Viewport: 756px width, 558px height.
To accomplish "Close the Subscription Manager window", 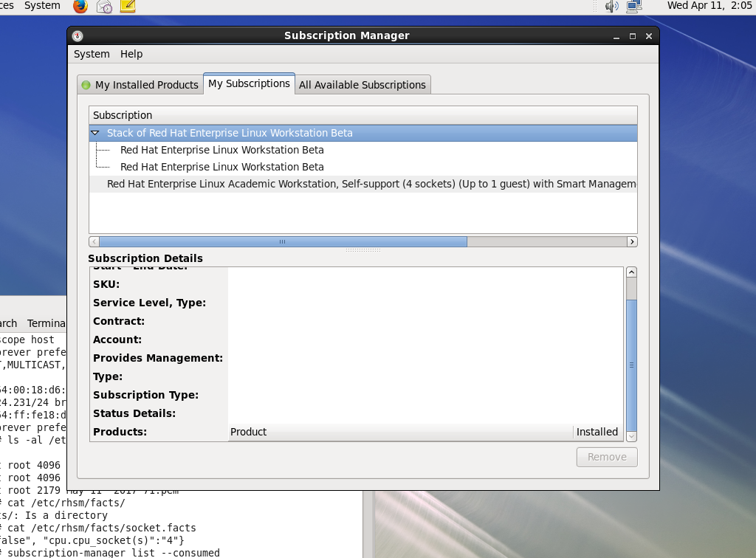I will (x=649, y=36).
